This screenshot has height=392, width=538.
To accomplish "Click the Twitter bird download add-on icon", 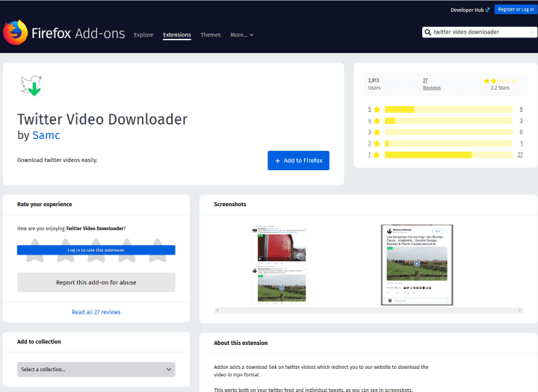I will (31, 86).
